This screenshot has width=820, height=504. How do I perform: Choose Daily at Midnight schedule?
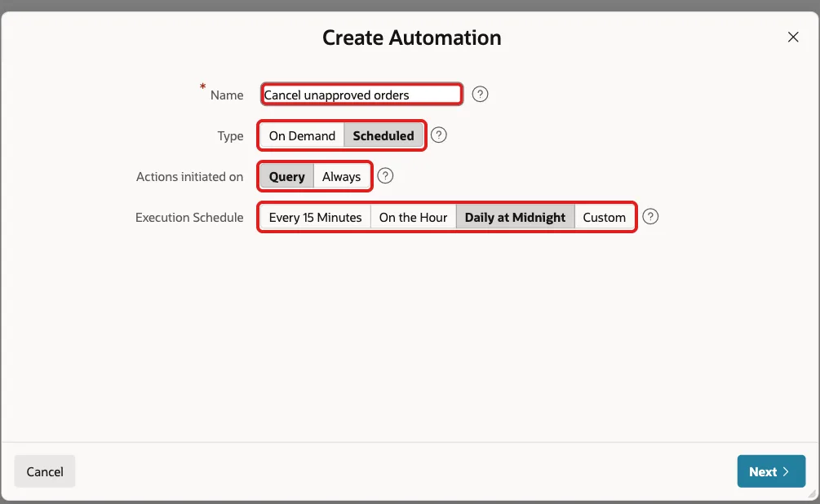[515, 217]
